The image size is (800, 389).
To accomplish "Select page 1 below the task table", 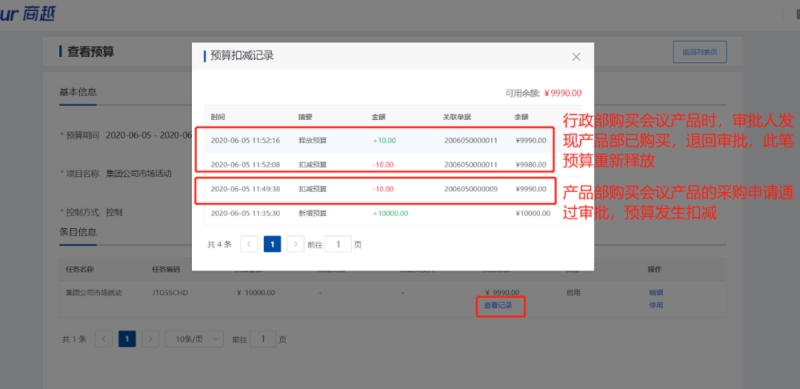I will click(x=127, y=339).
